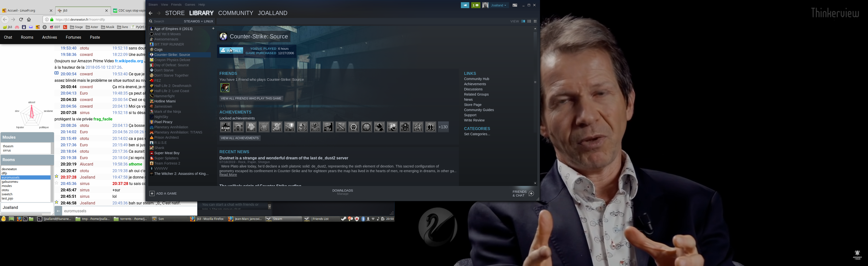Select gabuzomeu room in Rooms list
Screen dimensions: 868x266
click(x=10, y=182)
